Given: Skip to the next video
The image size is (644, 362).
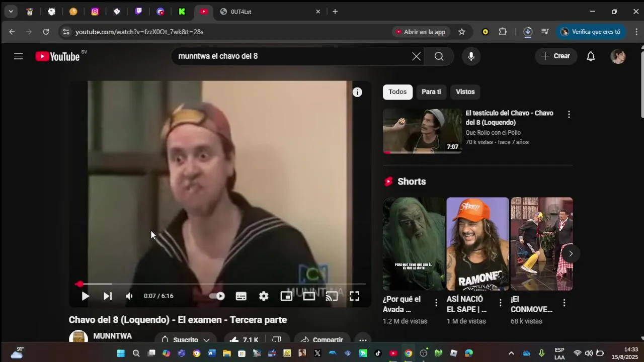Looking at the screenshot, I should click(107, 296).
